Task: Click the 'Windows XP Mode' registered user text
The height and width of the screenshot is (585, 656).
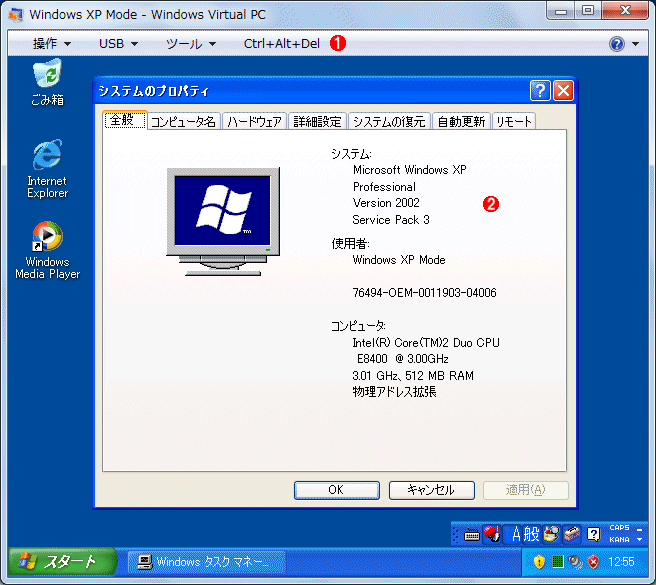Action: coord(399,260)
